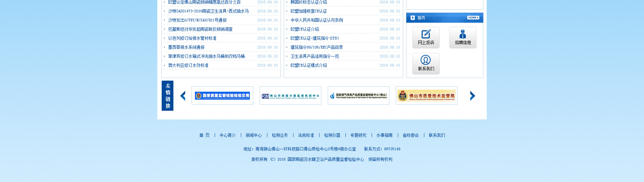The image size is (644, 182).
Task: Open article 巴基斯坦对华发起陶瓷砖反倾销调查
Action: [200, 29]
